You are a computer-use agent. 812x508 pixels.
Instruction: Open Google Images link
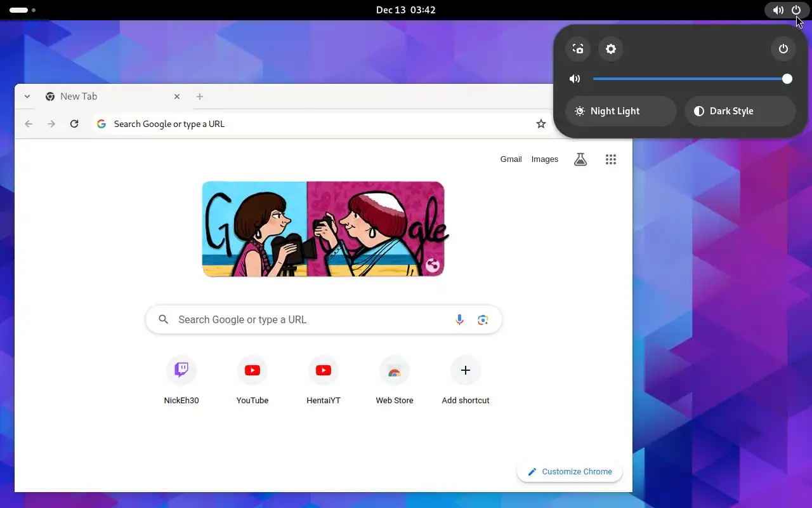[545, 159]
